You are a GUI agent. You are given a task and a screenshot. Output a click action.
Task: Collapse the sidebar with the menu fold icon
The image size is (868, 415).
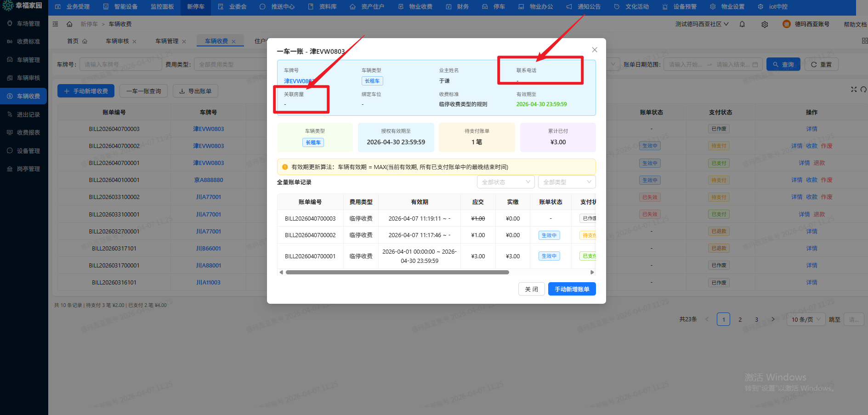click(x=55, y=24)
